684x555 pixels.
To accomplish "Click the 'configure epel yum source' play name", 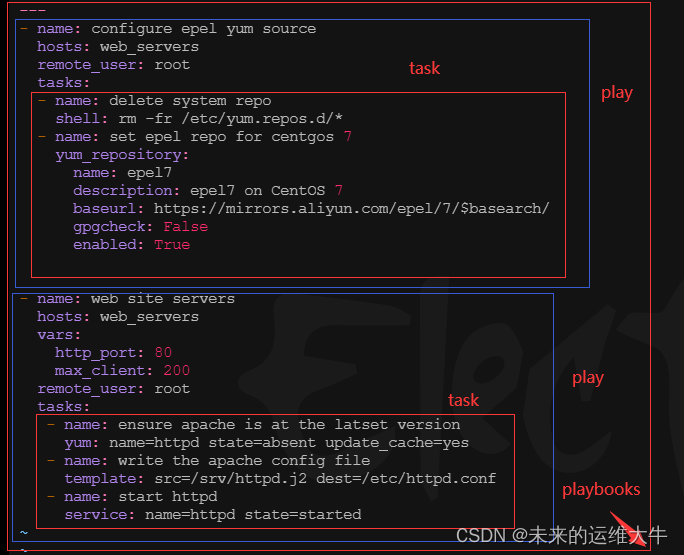I will point(204,29).
